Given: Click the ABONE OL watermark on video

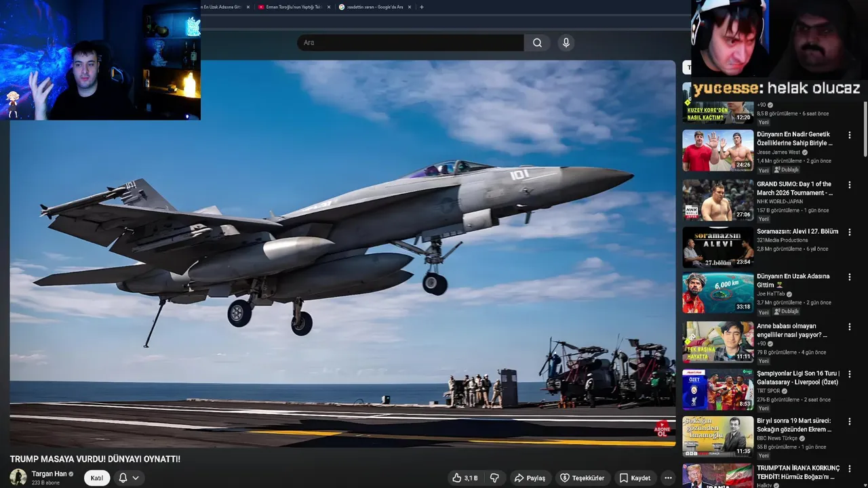Looking at the screenshot, I should (x=662, y=429).
